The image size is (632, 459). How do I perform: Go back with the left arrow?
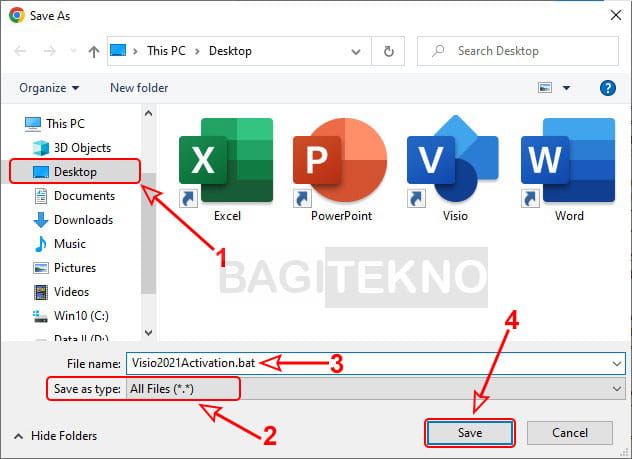20,51
